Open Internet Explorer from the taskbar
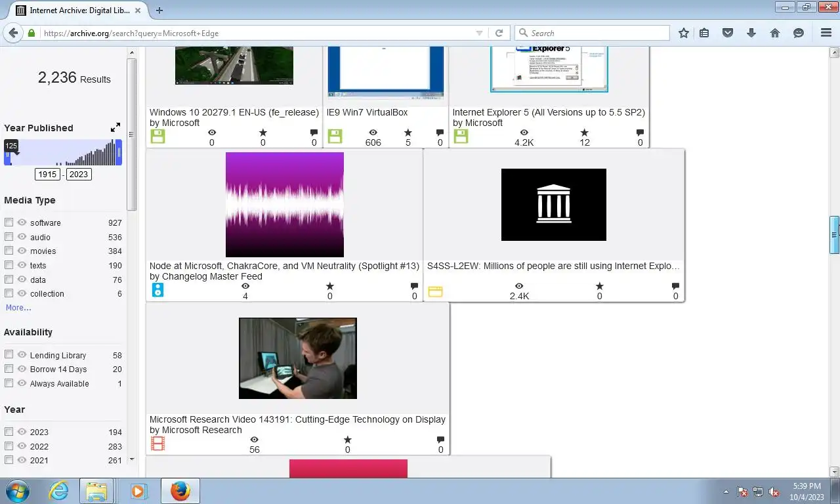The width and height of the screenshot is (840, 504). tap(58, 491)
